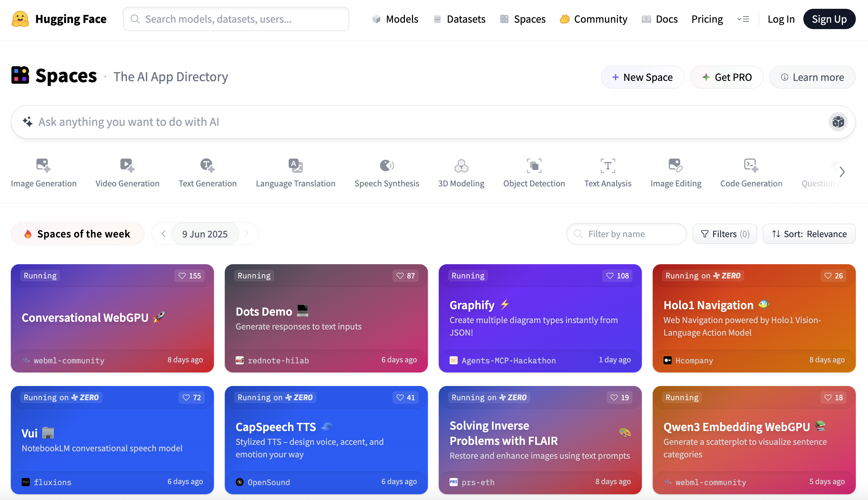Like the Holo1 Navigation space (26 hearts)
This screenshot has width=868, height=500.
(x=833, y=276)
